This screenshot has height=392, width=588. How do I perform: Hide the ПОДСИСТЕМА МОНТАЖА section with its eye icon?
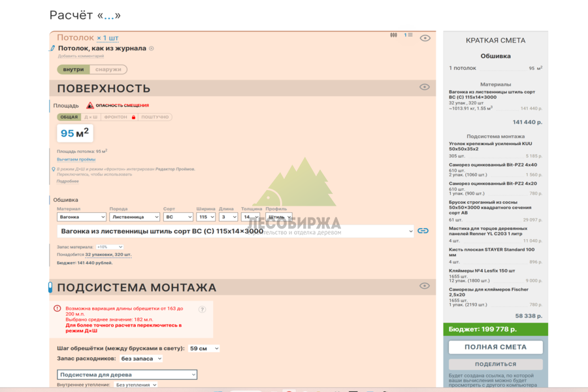click(425, 286)
